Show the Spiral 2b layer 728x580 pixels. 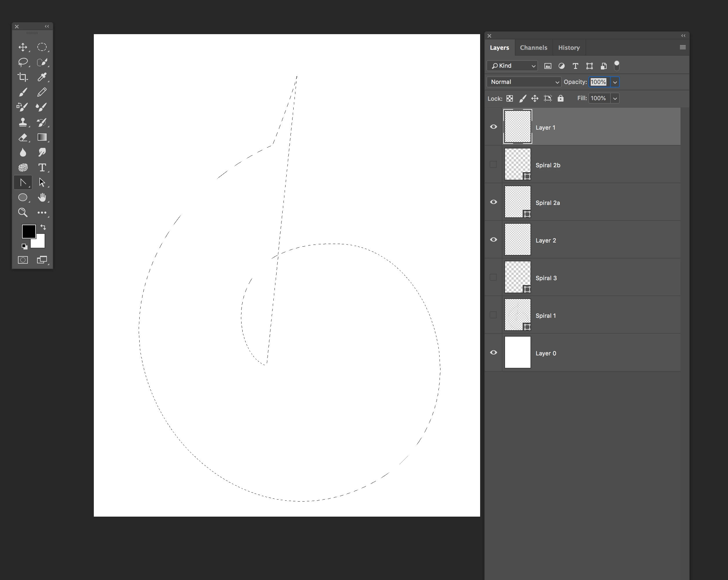(x=493, y=165)
